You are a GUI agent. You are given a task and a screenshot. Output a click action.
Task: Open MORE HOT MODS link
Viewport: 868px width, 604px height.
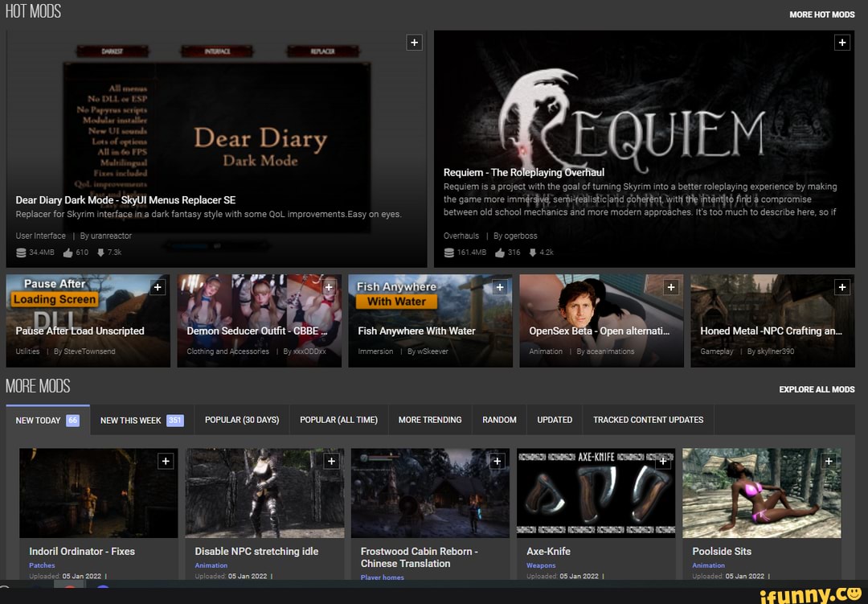pyautogui.click(x=822, y=14)
